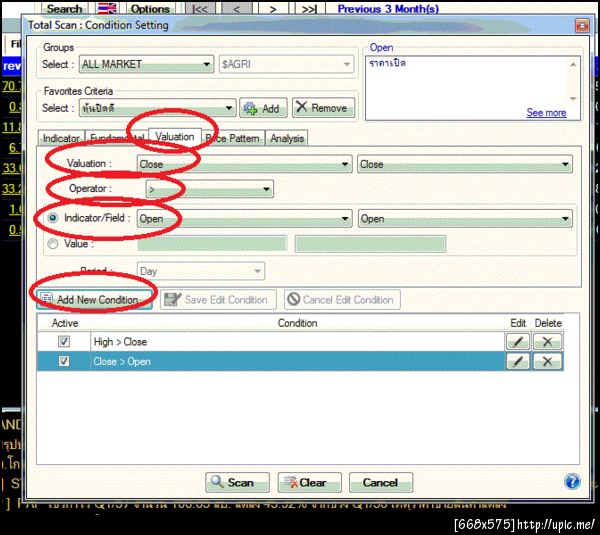Viewport: 600px width, 535px height.
Task: Delete the Close > Open condition
Action: tap(548, 361)
